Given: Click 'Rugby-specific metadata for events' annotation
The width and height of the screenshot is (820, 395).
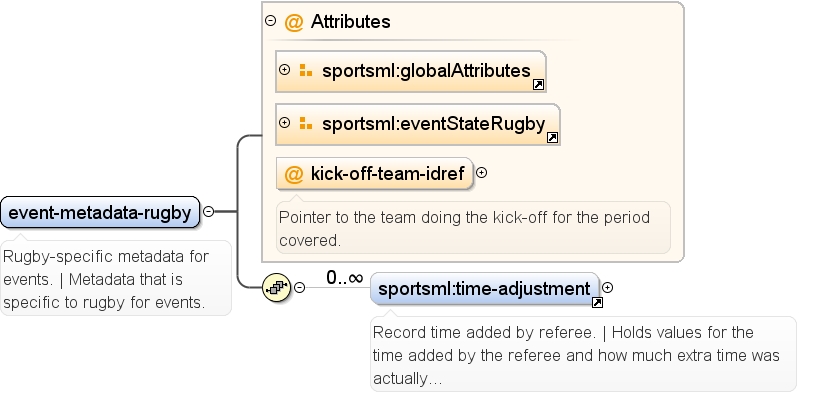Looking at the screenshot, I should tap(116, 278).
